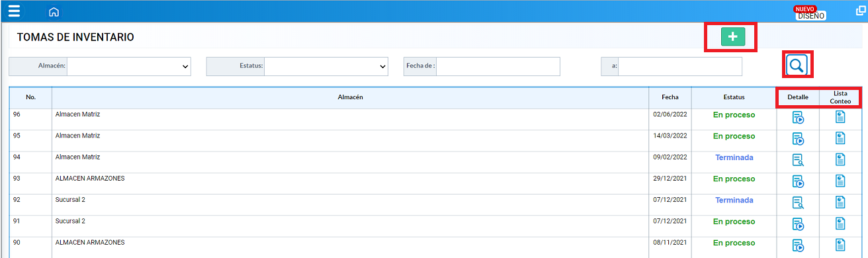The image size is (868, 258).
Task: Click the Detalle column header
Action: [798, 97]
